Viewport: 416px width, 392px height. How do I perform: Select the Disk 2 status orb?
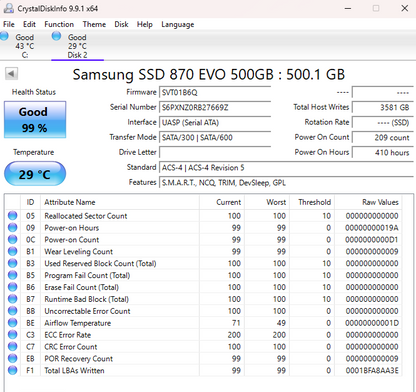pos(56,36)
